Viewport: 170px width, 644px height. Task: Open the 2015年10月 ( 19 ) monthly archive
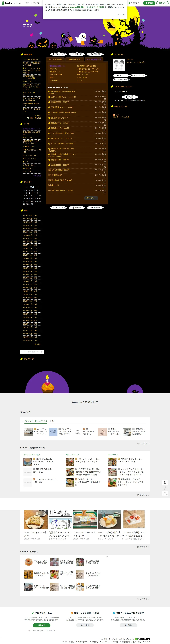(30, 216)
